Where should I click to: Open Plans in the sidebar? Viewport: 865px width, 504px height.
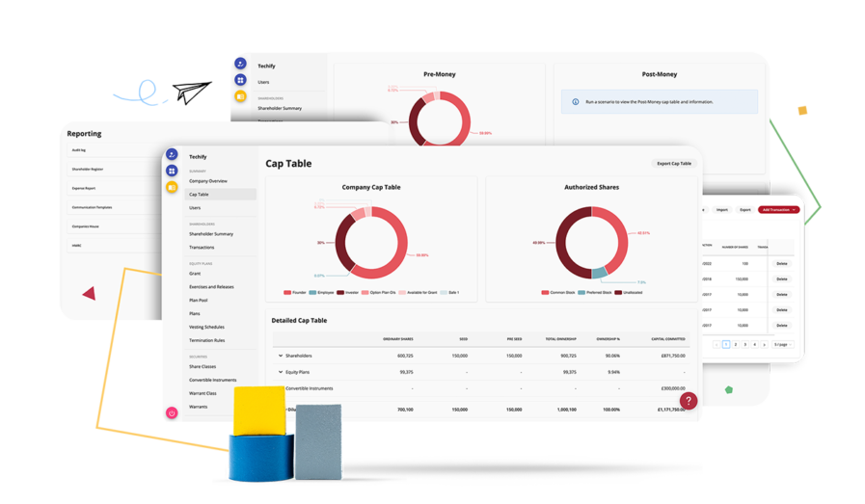tap(194, 313)
